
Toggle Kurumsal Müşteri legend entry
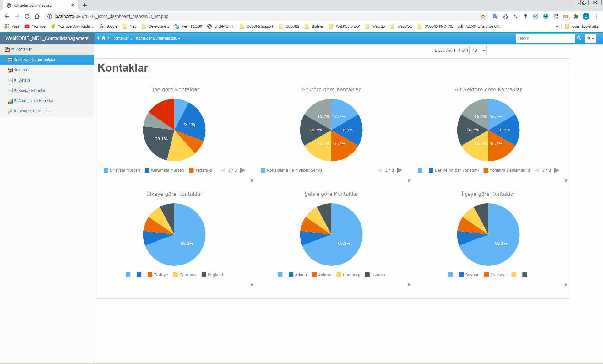pyautogui.click(x=165, y=170)
